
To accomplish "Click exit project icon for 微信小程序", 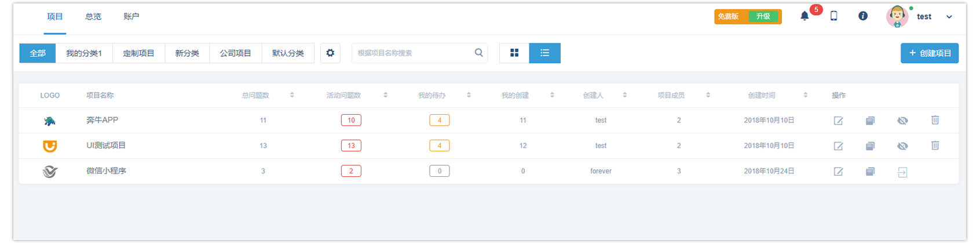I will 902,172.
